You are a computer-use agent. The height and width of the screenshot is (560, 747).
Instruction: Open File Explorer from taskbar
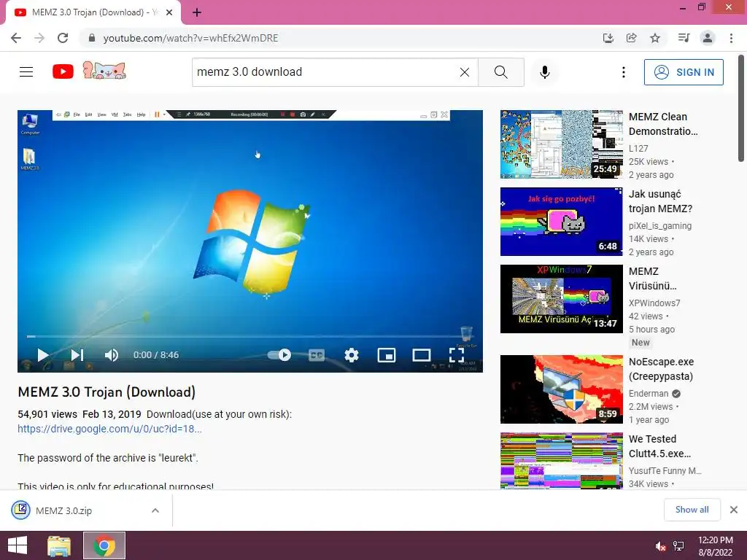pyautogui.click(x=59, y=545)
